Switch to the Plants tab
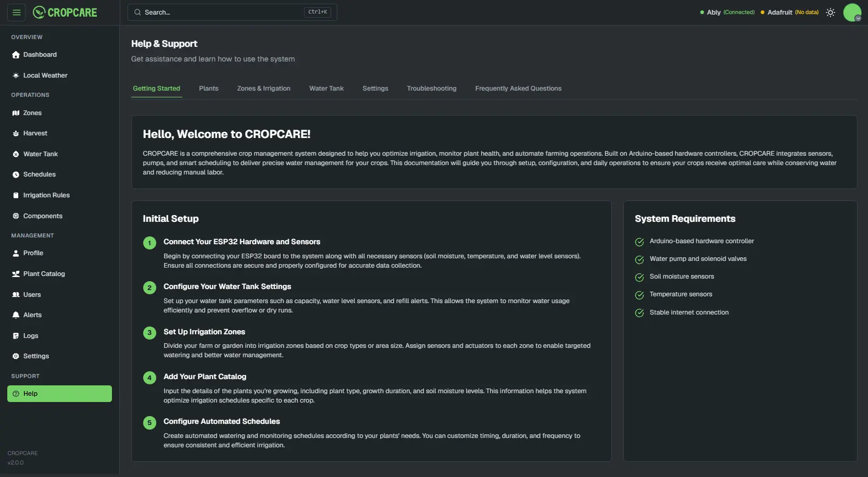Screen dimensions: 868x477 click(x=209, y=89)
